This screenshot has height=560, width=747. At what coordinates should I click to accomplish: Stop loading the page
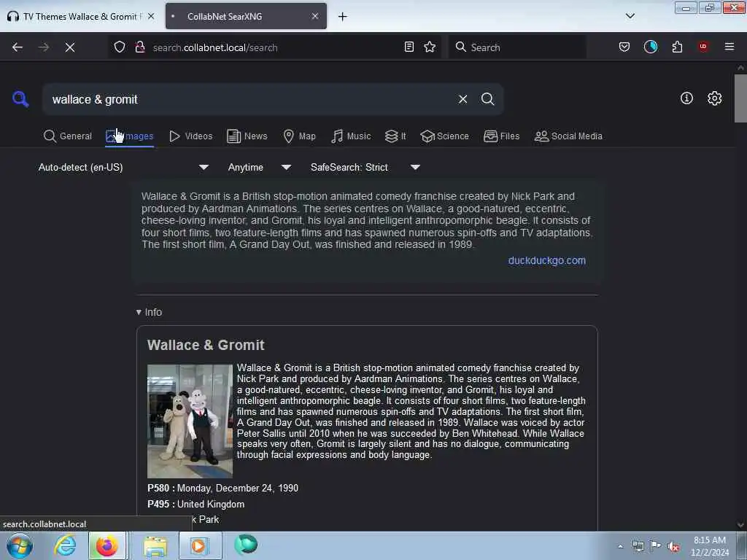70,47
